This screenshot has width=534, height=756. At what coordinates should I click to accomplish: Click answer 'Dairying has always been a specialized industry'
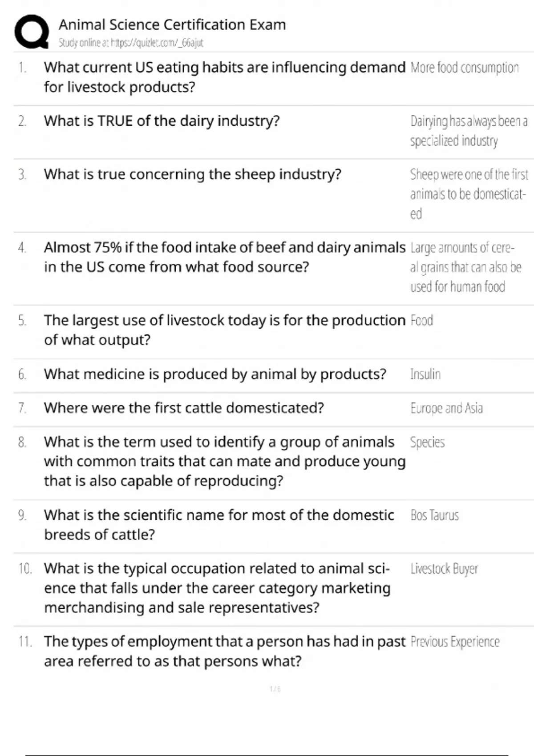pos(469,131)
